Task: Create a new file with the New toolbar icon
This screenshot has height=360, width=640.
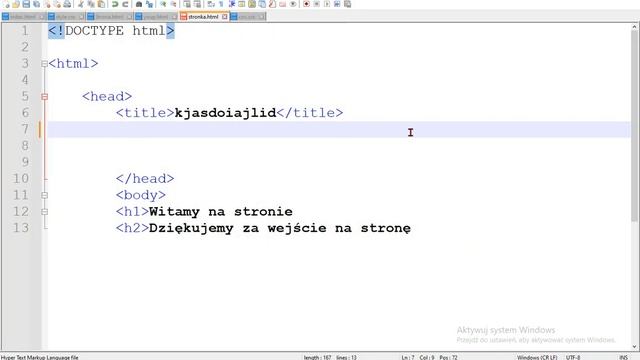Action: (6, 4)
